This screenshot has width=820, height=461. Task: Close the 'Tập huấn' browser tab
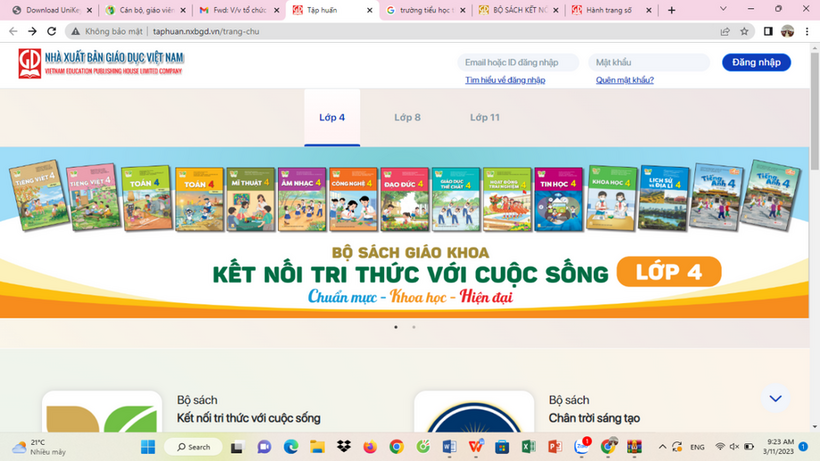(x=369, y=10)
